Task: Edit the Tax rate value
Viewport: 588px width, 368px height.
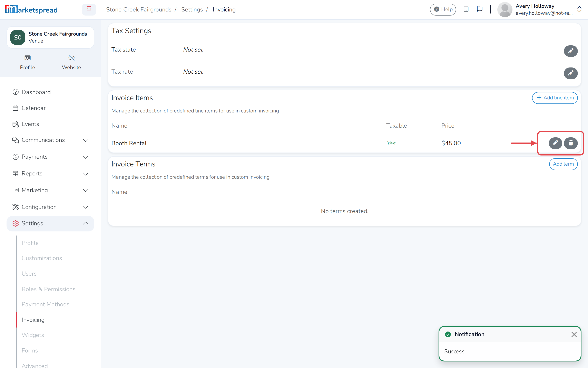Action: point(570,73)
